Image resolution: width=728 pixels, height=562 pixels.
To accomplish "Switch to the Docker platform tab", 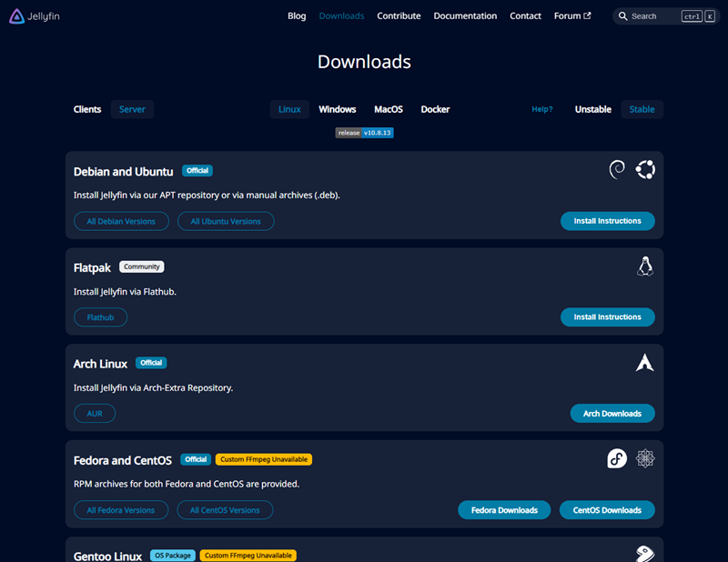I will point(435,109).
